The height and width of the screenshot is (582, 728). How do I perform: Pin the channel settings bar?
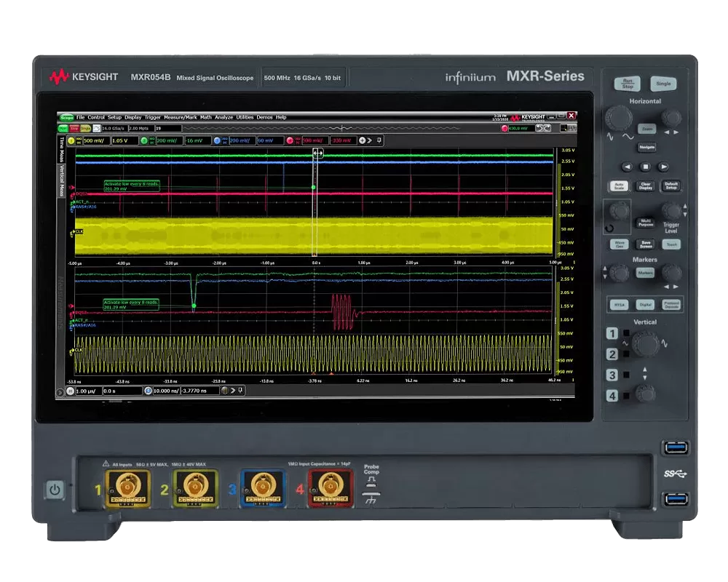tap(379, 140)
